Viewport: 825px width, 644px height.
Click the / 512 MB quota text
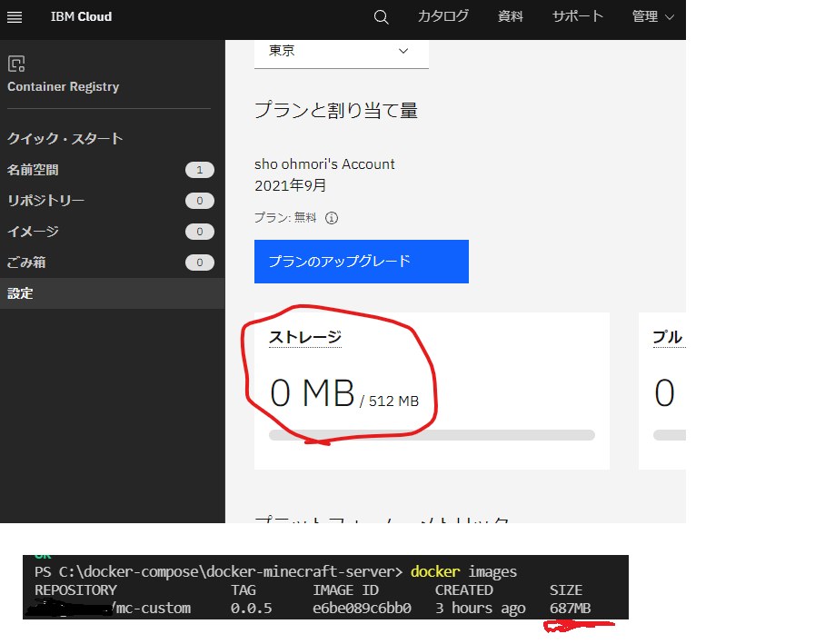[390, 401]
